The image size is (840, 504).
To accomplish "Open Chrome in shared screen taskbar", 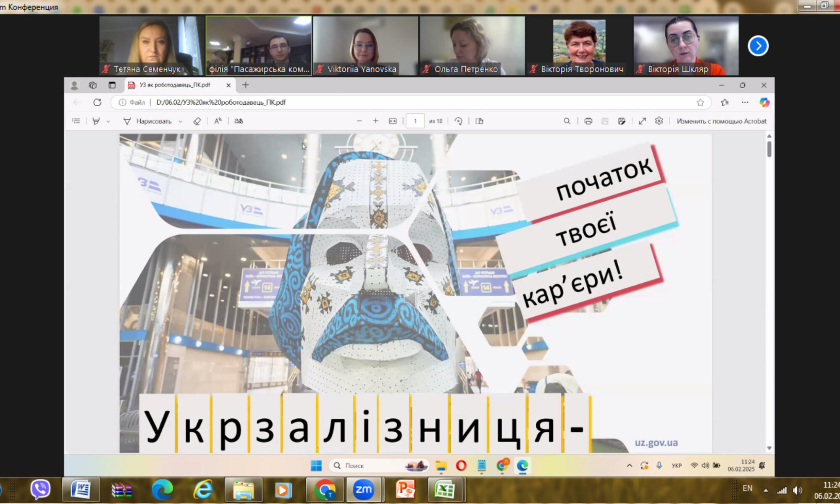I will [502, 465].
